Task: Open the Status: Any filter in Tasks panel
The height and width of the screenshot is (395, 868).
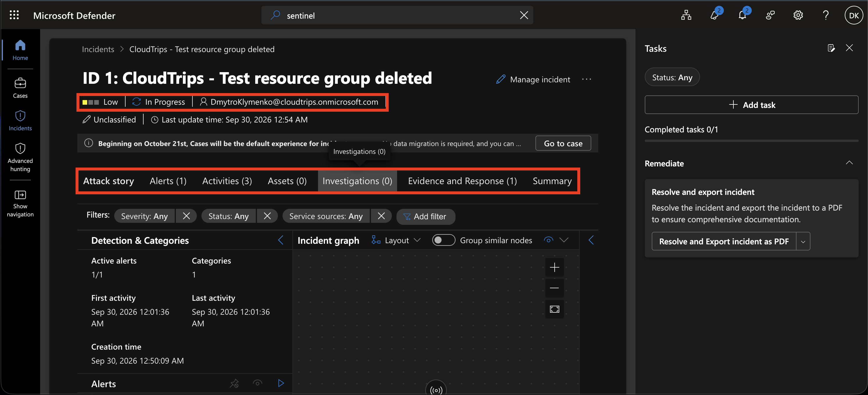Action: pos(672,77)
